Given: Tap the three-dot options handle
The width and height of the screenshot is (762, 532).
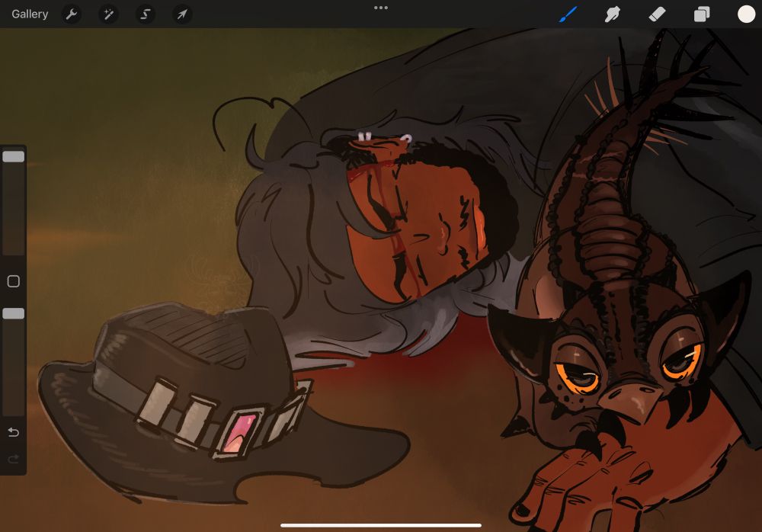Looking at the screenshot, I should [381, 8].
